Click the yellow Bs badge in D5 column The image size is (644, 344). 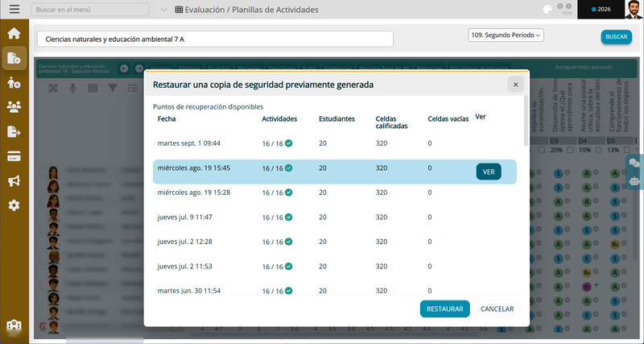(x=615, y=244)
